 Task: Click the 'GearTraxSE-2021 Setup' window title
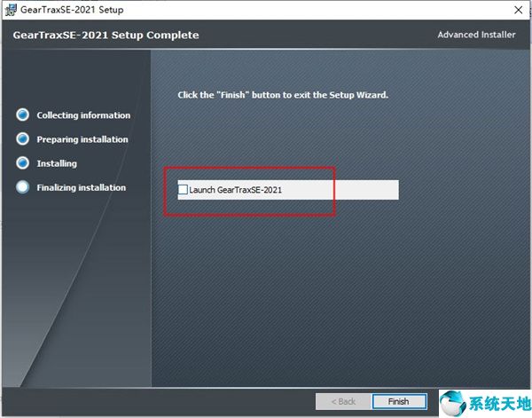point(72,10)
